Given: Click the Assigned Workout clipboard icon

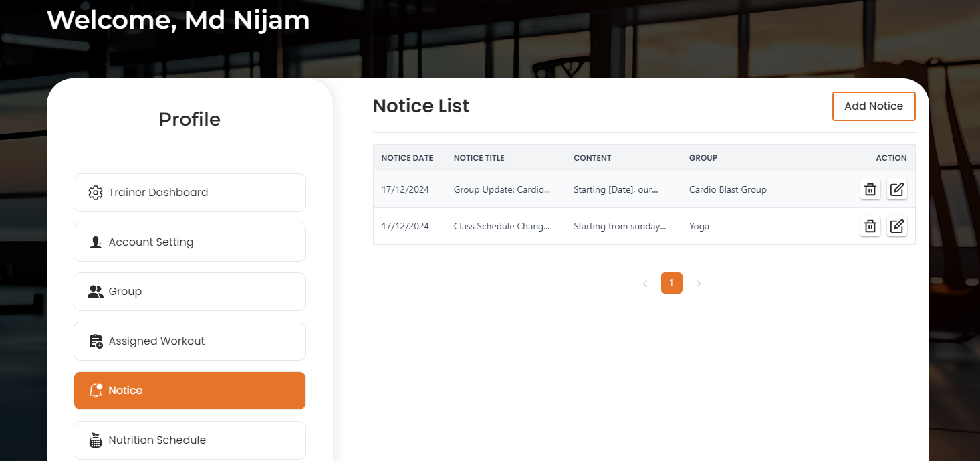Looking at the screenshot, I should click(x=96, y=341).
